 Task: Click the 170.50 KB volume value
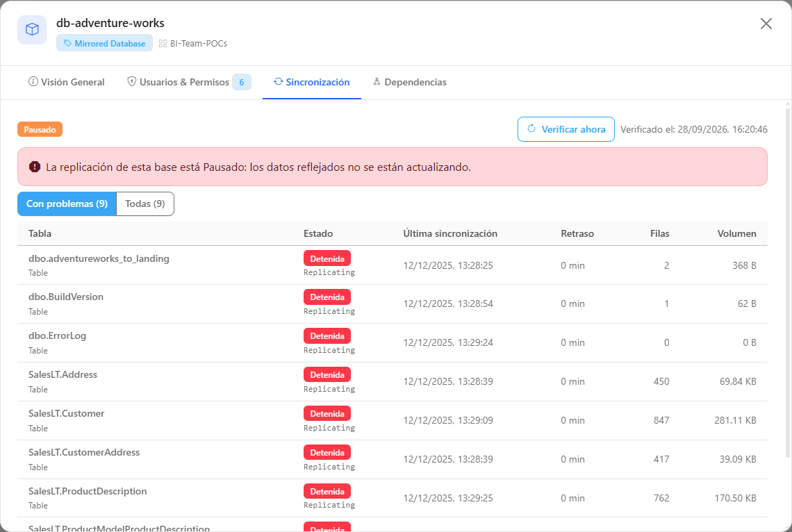pos(735,498)
